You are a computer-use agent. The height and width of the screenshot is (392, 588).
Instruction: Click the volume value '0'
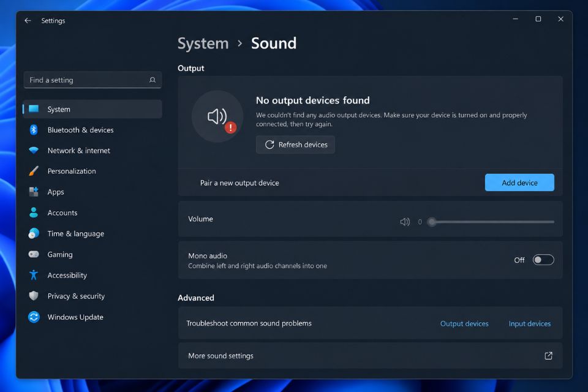pyautogui.click(x=420, y=222)
